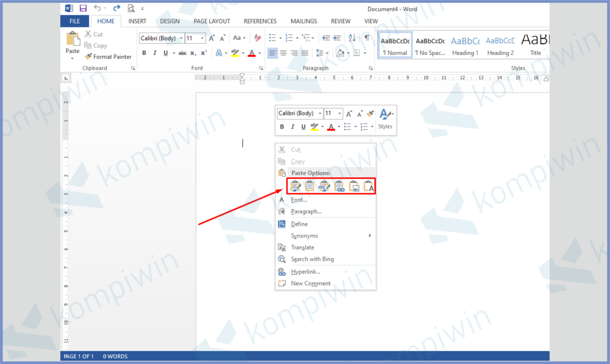Select the Translate command in context menu
This screenshot has width=610, height=364.
pyautogui.click(x=302, y=247)
